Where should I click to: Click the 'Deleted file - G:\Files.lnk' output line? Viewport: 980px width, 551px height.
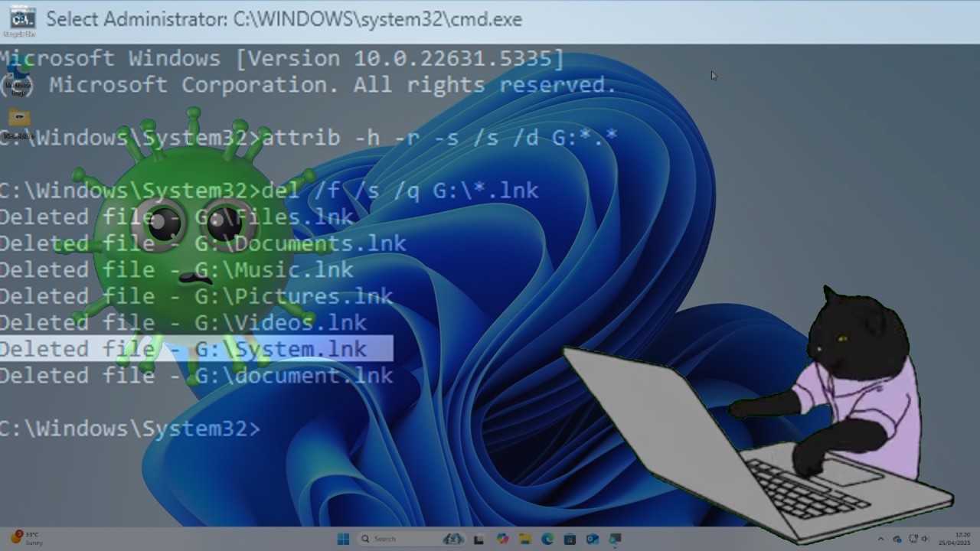tap(177, 217)
